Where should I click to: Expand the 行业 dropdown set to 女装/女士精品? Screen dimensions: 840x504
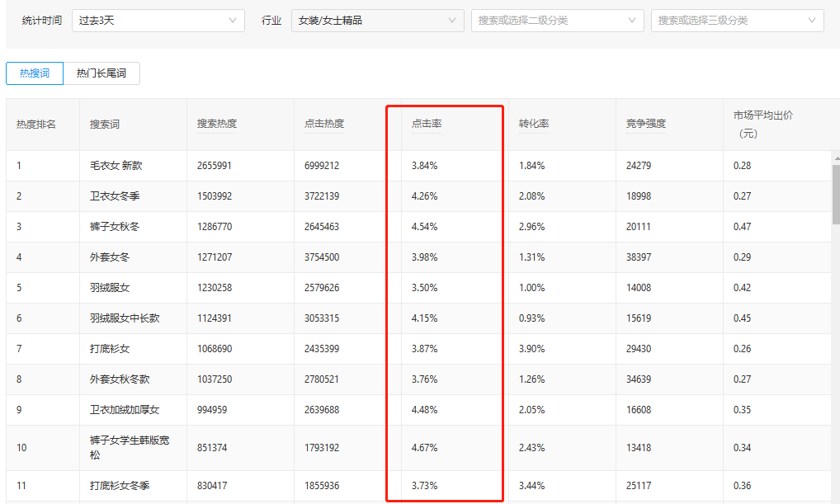point(377,21)
